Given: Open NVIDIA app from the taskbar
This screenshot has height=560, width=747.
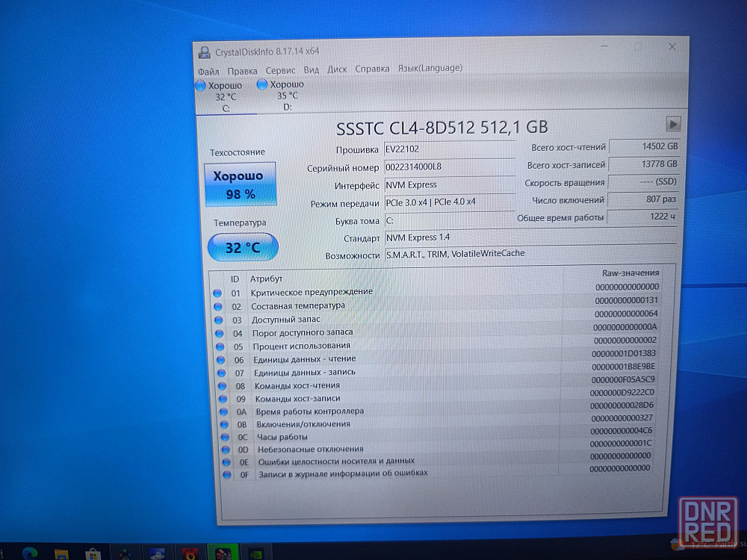Looking at the screenshot, I should (255, 554).
